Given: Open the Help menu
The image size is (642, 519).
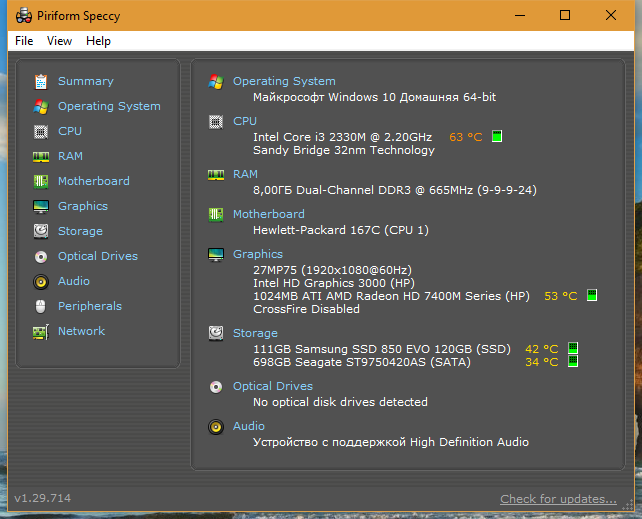Looking at the screenshot, I should [x=98, y=41].
